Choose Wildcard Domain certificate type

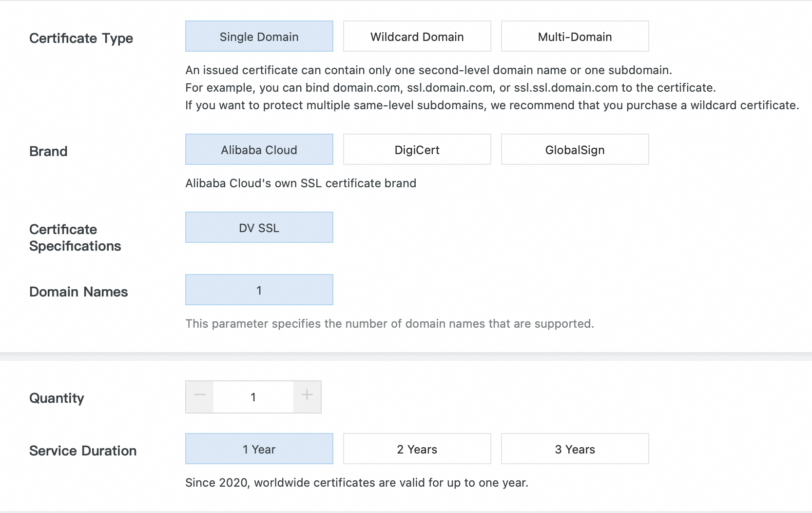pyautogui.click(x=417, y=37)
